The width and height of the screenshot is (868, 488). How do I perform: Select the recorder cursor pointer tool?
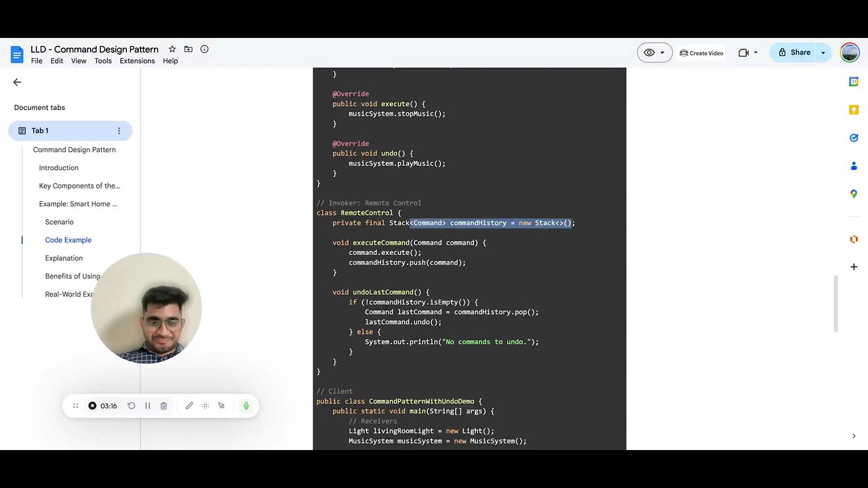(x=221, y=406)
